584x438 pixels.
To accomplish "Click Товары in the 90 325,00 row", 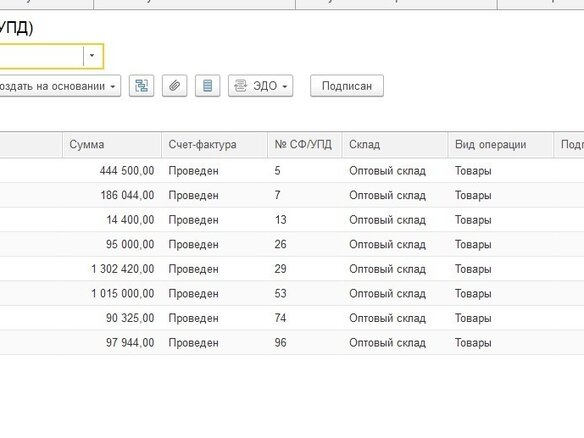I will [x=473, y=318].
